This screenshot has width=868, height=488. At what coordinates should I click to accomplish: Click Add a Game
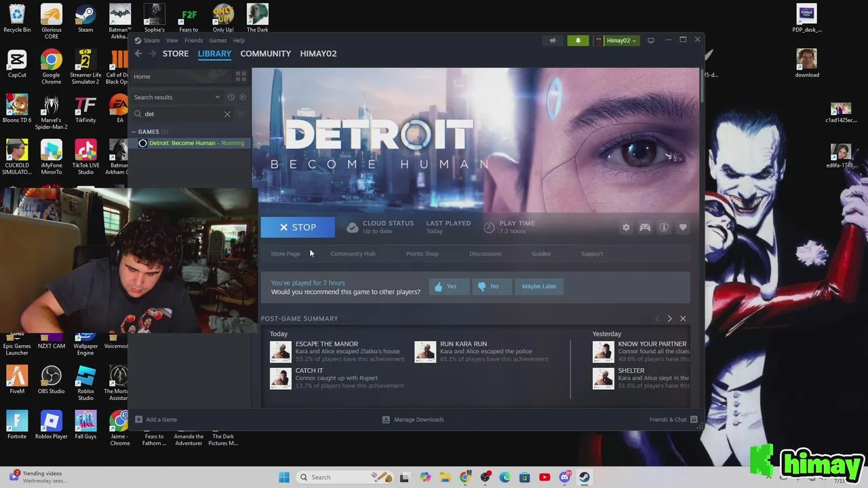click(156, 420)
